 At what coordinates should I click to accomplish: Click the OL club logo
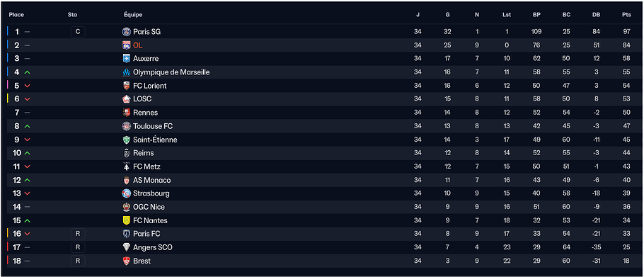(127, 45)
